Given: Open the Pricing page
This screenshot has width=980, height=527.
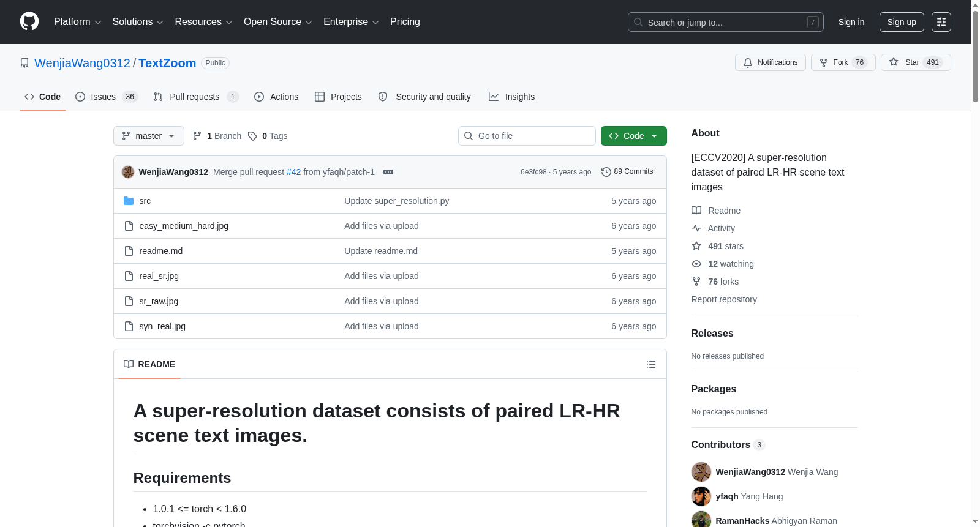Looking at the screenshot, I should click(x=405, y=22).
